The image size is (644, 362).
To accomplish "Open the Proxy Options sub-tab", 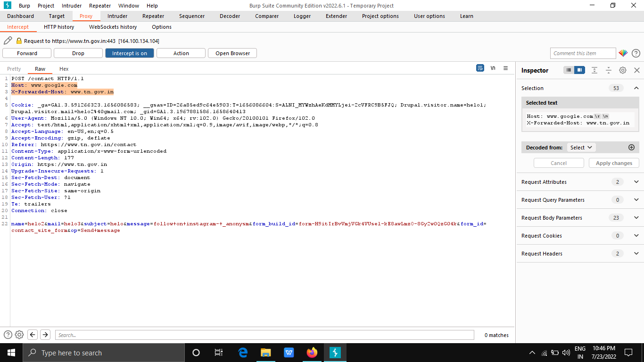I will (x=162, y=27).
